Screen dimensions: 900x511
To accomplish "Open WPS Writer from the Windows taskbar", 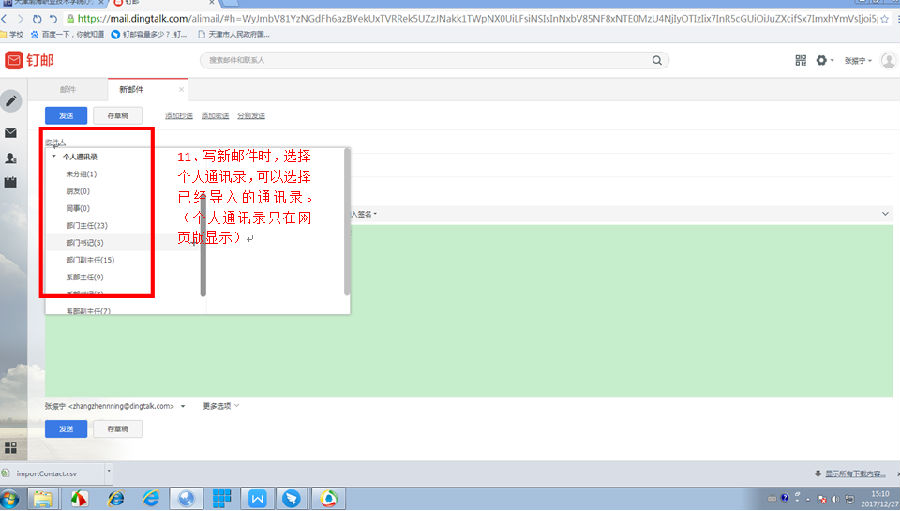I will click(257, 498).
